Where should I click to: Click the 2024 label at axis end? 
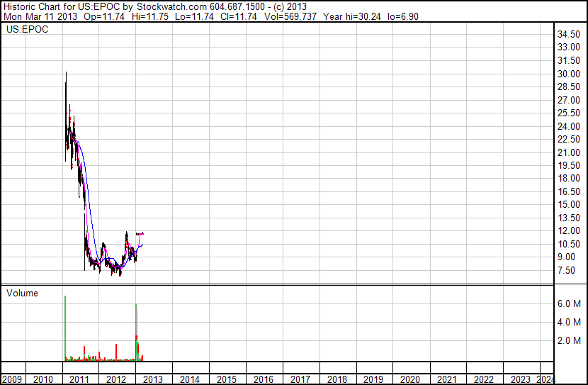pos(545,379)
